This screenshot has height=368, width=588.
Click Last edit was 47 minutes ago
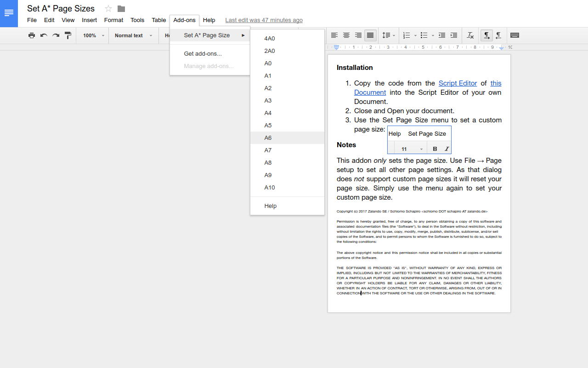pyautogui.click(x=264, y=20)
